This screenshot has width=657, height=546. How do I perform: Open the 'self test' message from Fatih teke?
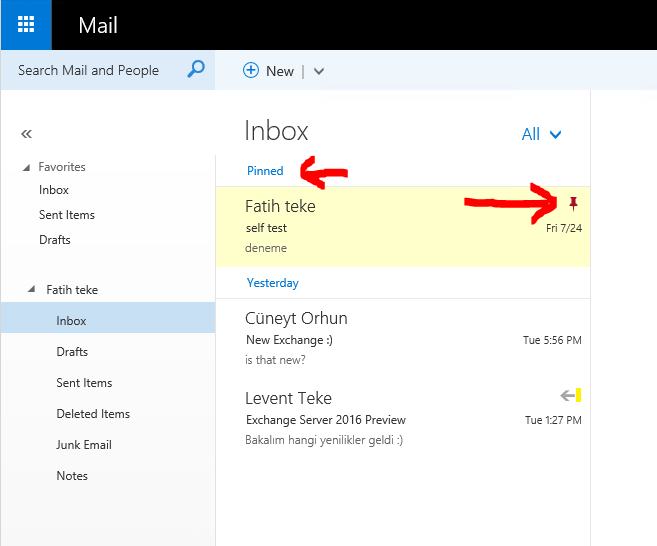tap(403, 227)
